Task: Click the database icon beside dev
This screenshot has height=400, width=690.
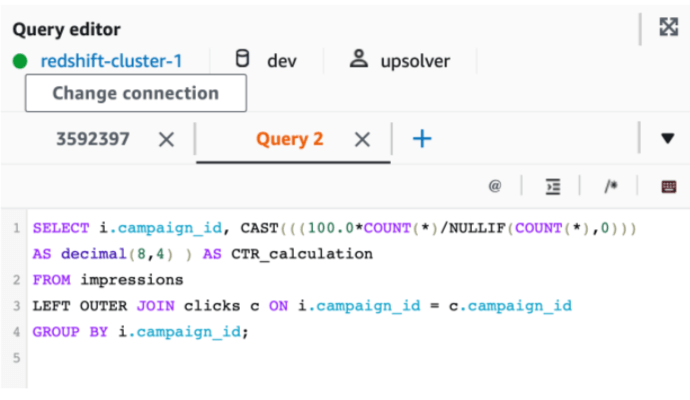Action: point(242,60)
